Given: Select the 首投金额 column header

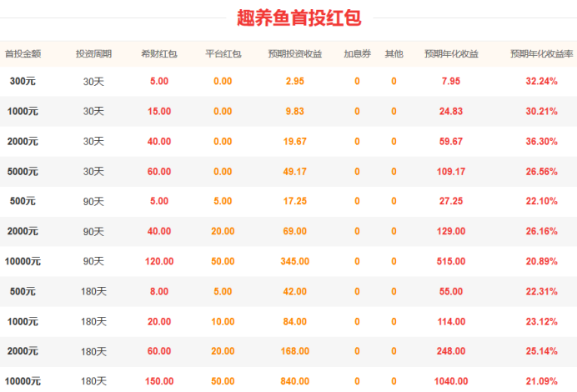Looking at the screenshot, I should point(23,53).
